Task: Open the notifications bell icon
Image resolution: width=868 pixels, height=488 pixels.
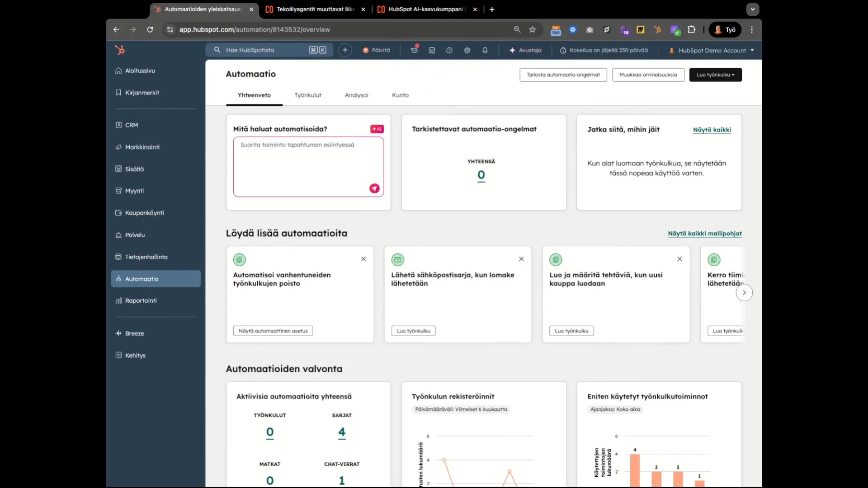Action: 485,50
